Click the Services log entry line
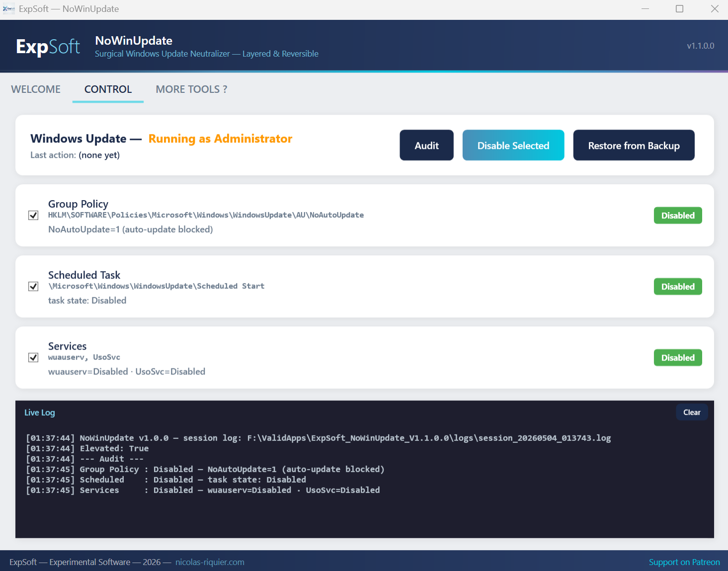 click(203, 490)
